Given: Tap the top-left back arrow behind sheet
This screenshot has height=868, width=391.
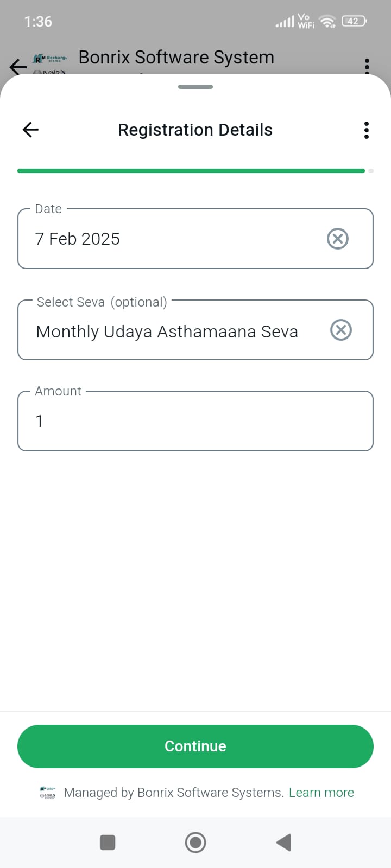Looking at the screenshot, I should (x=18, y=67).
